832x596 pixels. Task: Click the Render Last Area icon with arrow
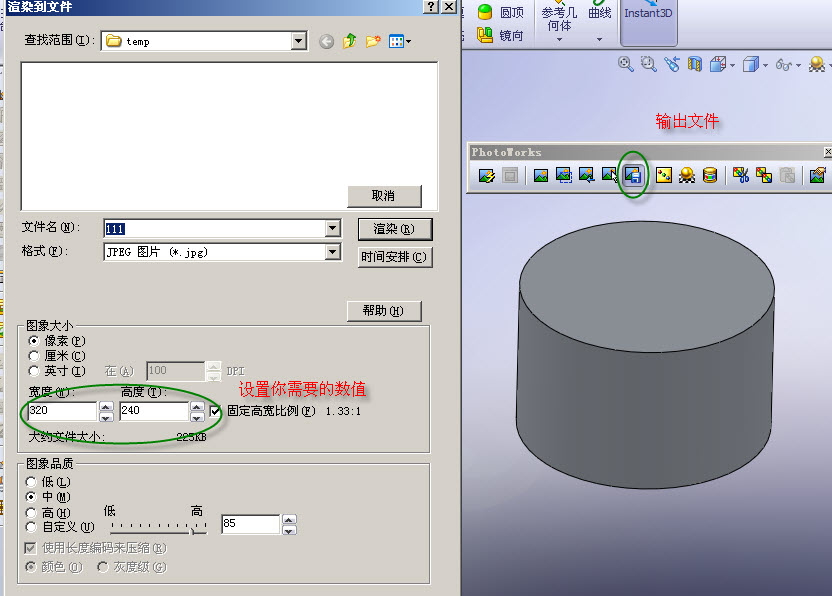point(586,175)
